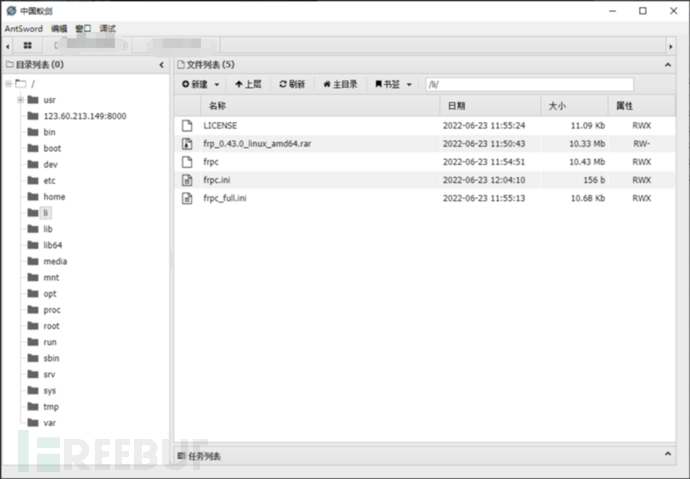Click the frpc binary file icon
This screenshot has height=479, width=690.
(x=187, y=162)
